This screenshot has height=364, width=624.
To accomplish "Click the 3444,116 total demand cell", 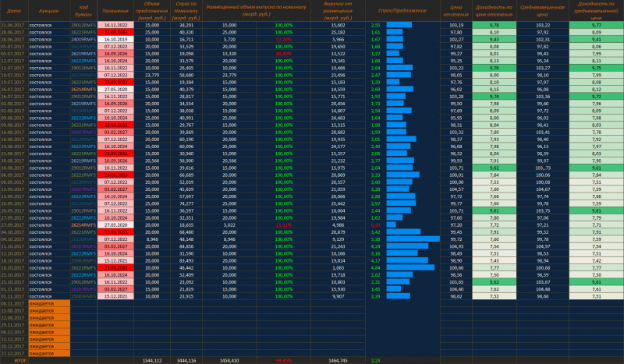I will click(186, 360).
